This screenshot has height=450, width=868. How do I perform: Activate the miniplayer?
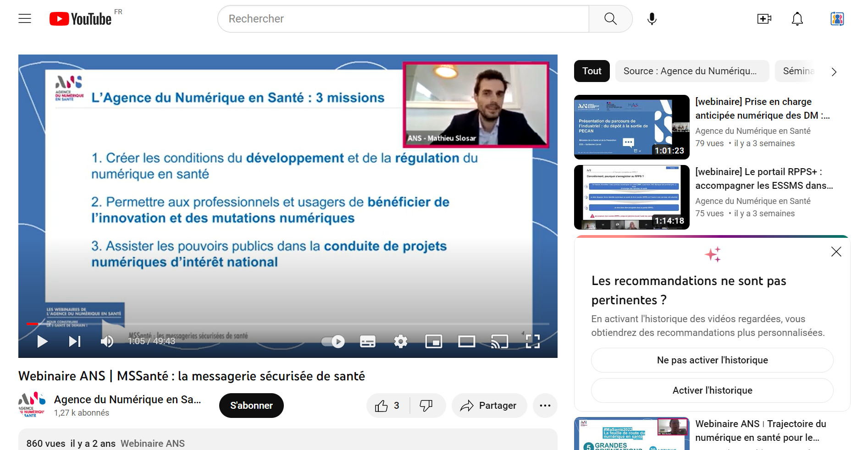[x=434, y=341]
